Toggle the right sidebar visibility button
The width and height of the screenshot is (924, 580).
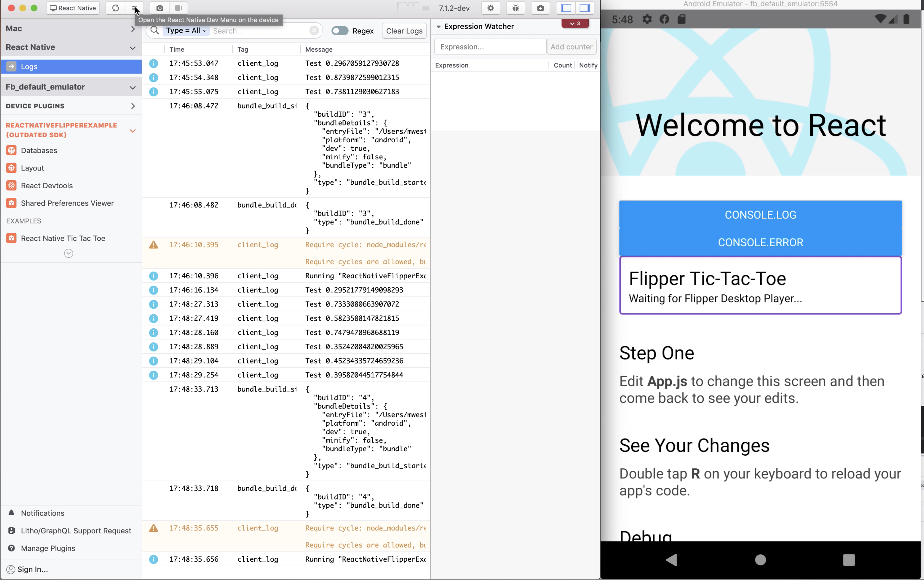584,8
